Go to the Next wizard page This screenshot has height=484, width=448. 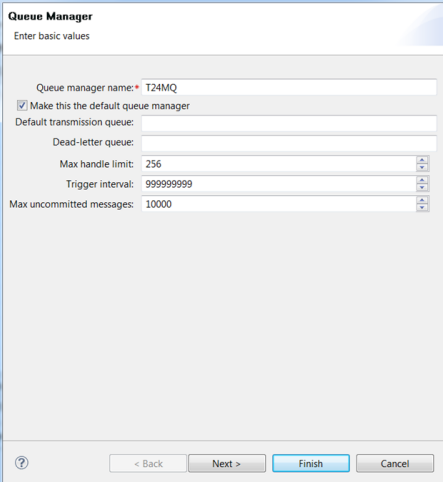pos(227,463)
